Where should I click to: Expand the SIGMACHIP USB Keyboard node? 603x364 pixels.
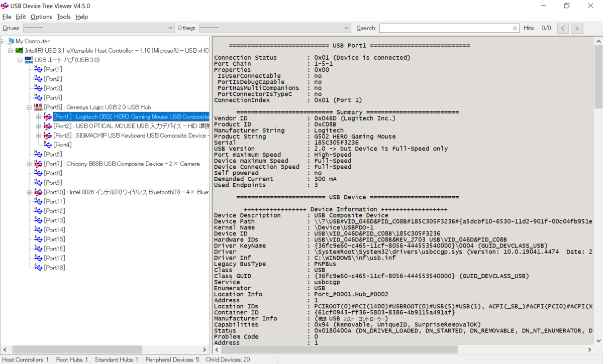pyautogui.click(x=39, y=136)
